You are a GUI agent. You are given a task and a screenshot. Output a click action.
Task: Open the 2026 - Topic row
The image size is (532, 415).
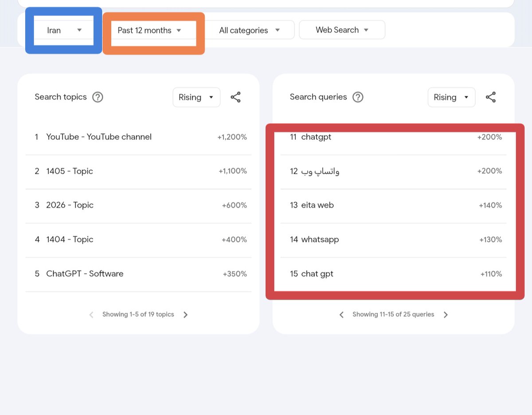coord(138,205)
